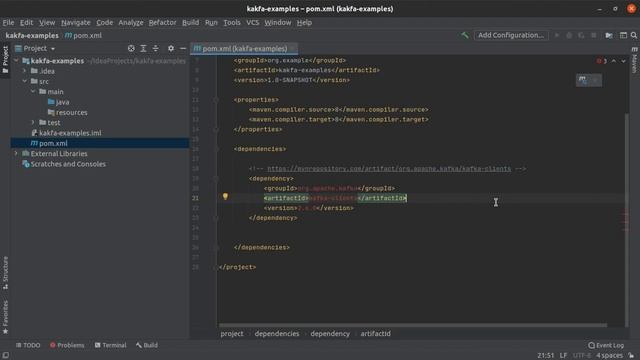Screen dimensions: 640x360
Task: Dismiss the Maven changes floating notification
Action: pos(595,80)
